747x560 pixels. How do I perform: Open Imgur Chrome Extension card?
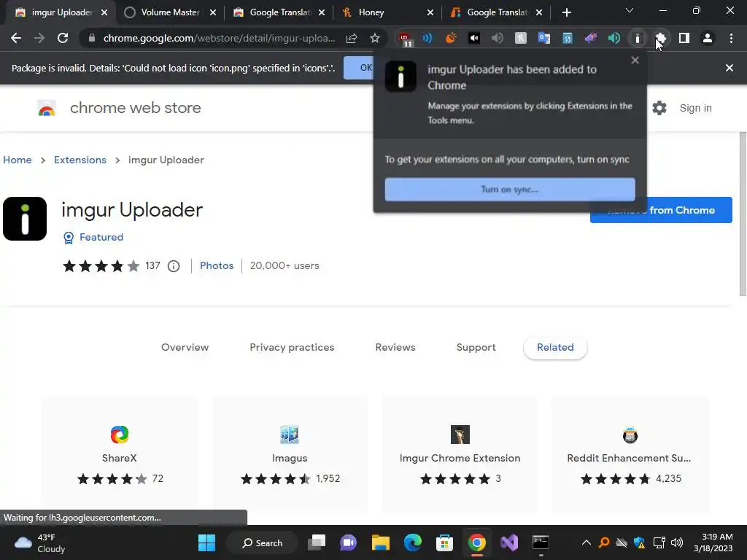pos(460,455)
